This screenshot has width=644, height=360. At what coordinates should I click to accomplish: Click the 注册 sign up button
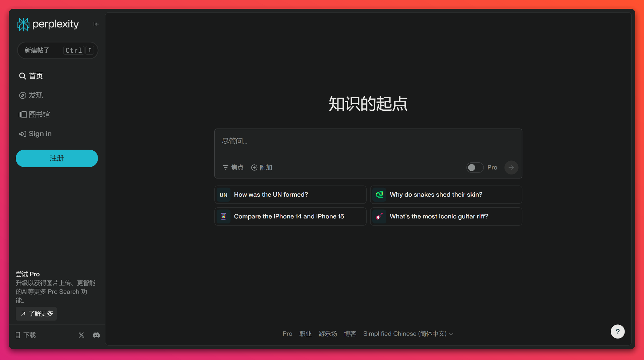pyautogui.click(x=57, y=158)
